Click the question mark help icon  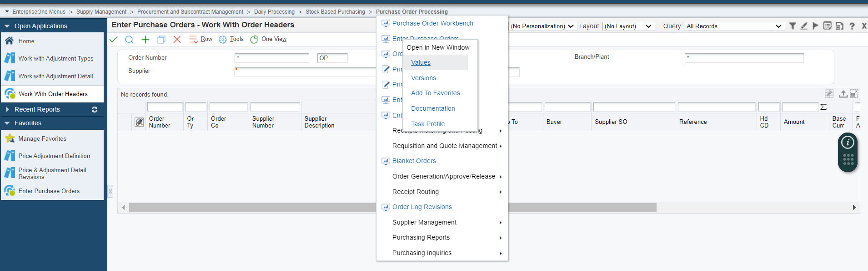(x=852, y=26)
